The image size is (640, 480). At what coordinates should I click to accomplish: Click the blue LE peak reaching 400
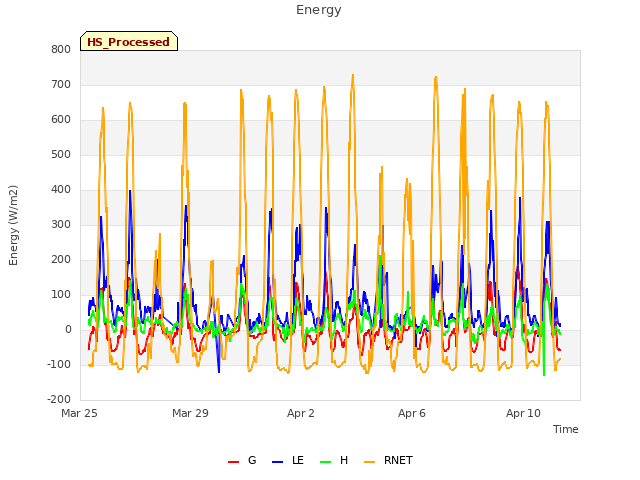tap(130, 191)
